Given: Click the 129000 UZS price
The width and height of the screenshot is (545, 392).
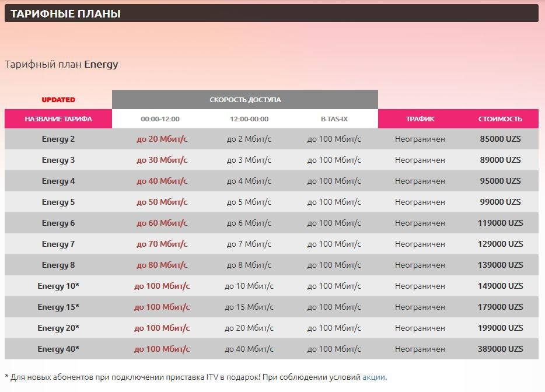Looking at the screenshot, I should [500, 244].
